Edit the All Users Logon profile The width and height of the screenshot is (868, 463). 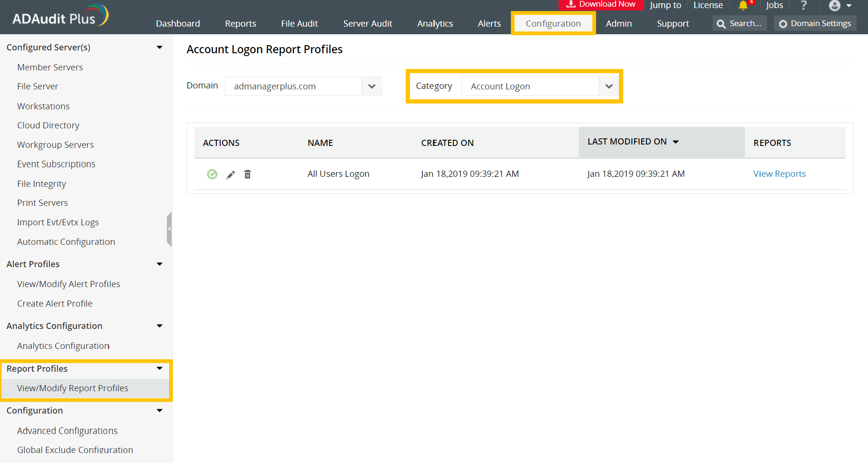tap(230, 174)
